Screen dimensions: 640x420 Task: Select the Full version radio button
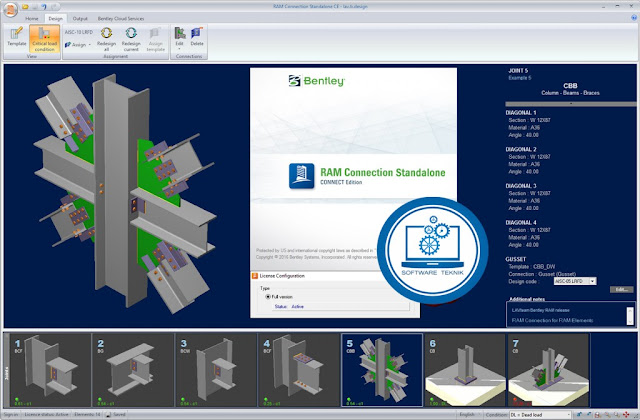point(268,297)
